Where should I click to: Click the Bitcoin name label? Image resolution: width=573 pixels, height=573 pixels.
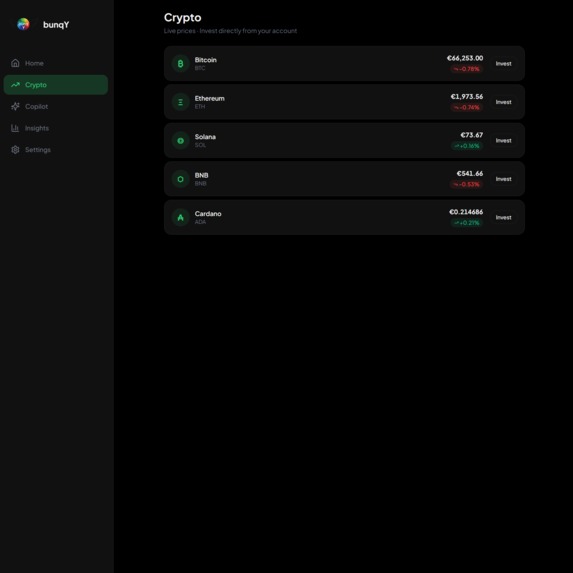[x=205, y=60]
